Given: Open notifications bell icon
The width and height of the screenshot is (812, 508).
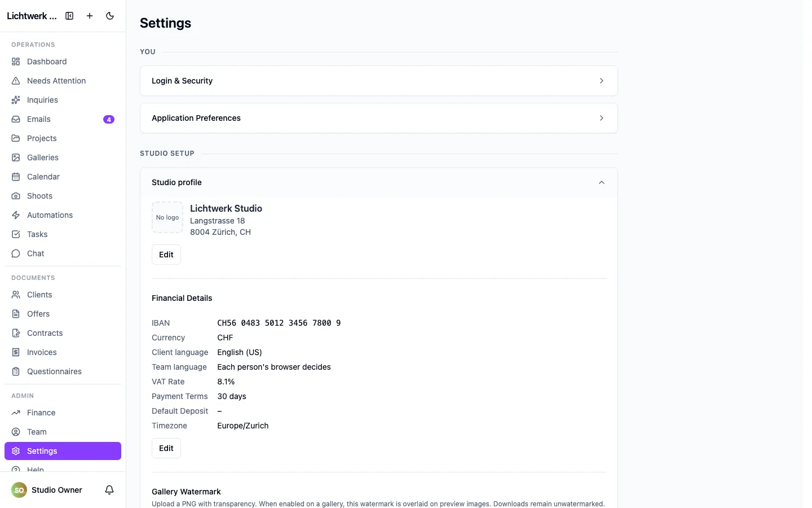Looking at the screenshot, I should [x=109, y=490].
